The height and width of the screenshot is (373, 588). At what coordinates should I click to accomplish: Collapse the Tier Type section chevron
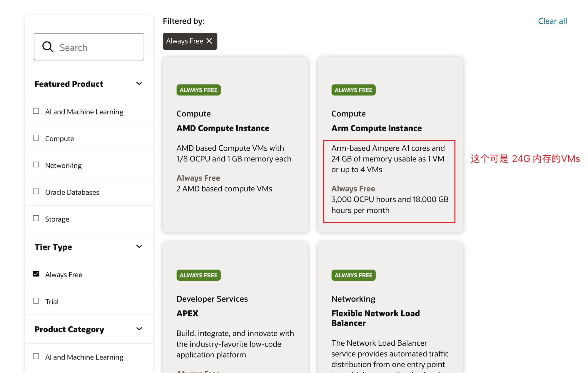139,247
